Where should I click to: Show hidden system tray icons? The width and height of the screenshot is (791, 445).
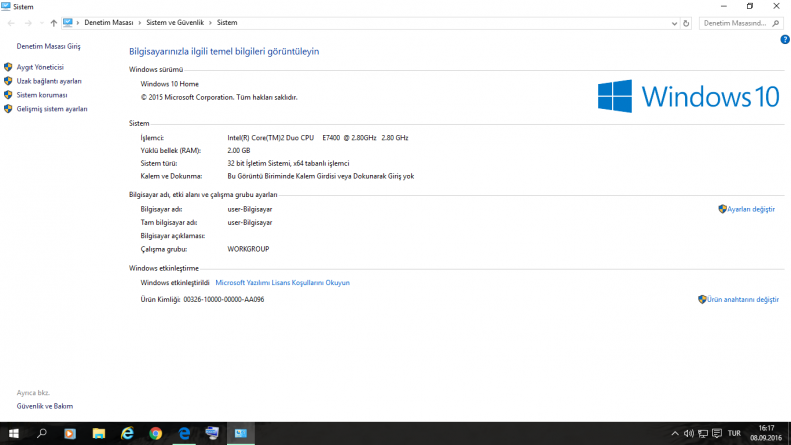point(674,433)
